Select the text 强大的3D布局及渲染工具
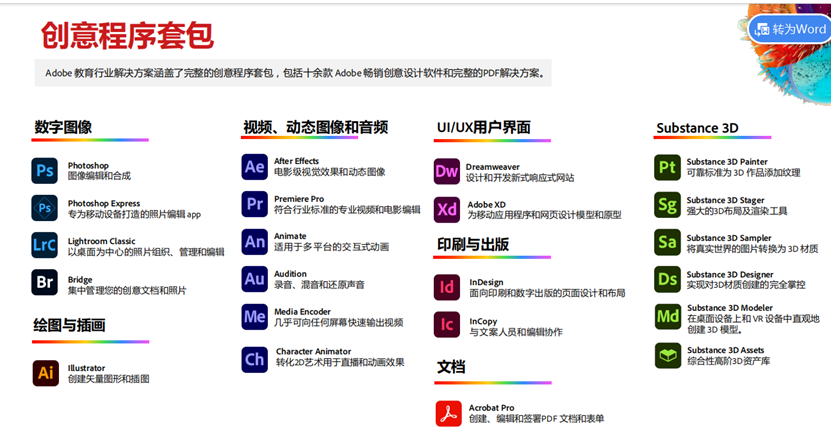 click(737, 211)
